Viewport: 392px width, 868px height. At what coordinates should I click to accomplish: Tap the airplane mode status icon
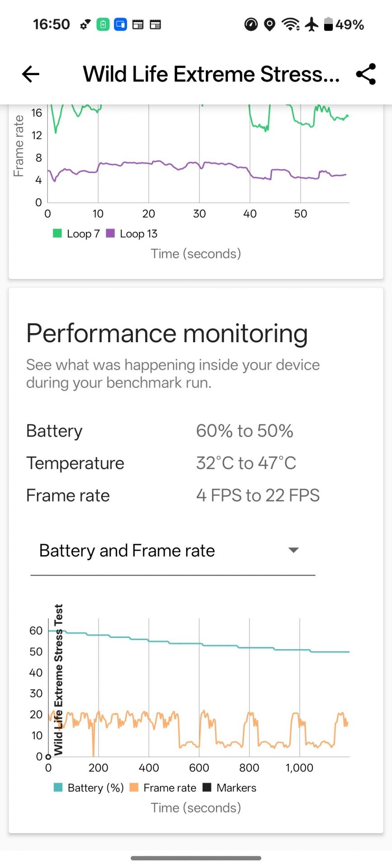tap(312, 24)
